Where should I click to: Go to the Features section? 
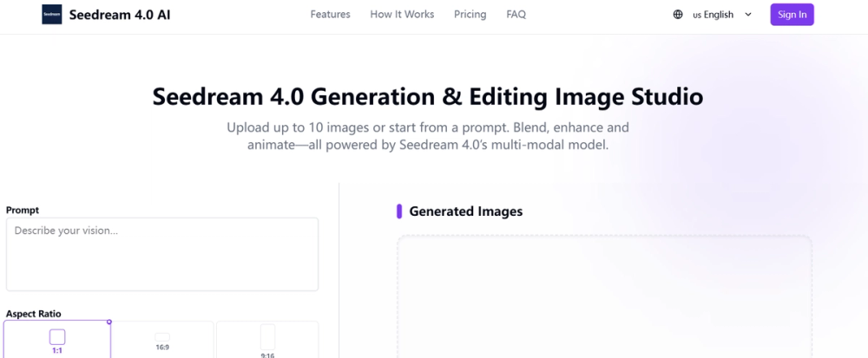pos(331,15)
